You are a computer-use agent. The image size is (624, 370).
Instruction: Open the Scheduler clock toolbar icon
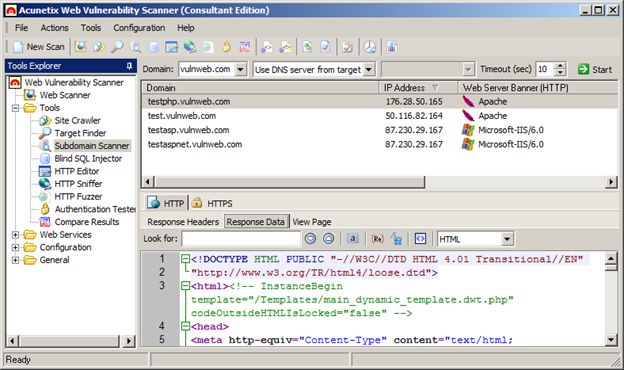coord(370,47)
